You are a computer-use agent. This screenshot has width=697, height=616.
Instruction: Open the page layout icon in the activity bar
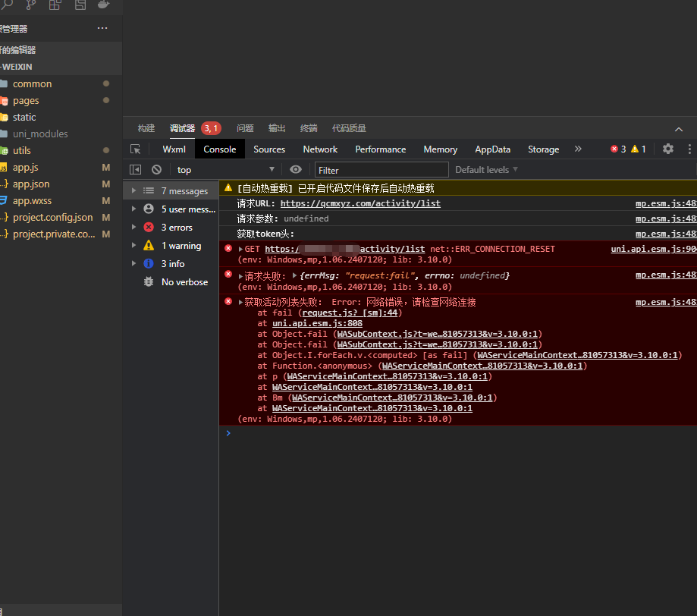[x=80, y=5]
